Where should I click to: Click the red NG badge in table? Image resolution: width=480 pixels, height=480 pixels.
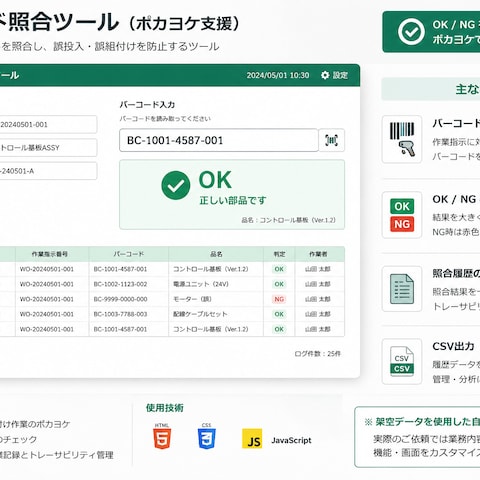[279, 299]
